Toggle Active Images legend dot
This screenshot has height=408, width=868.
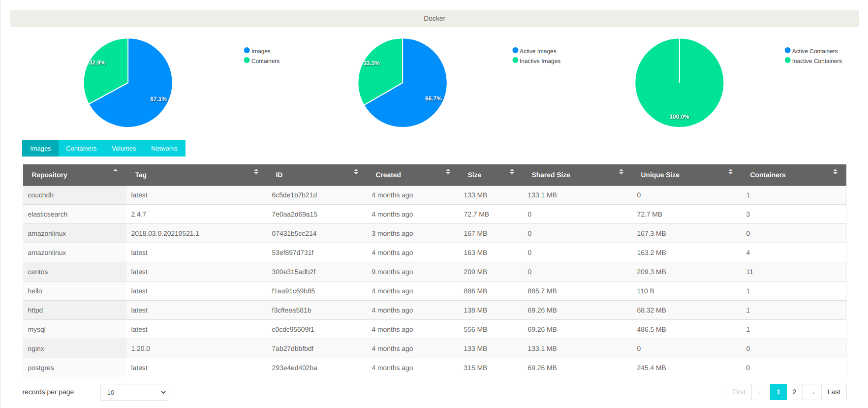click(515, 50)
